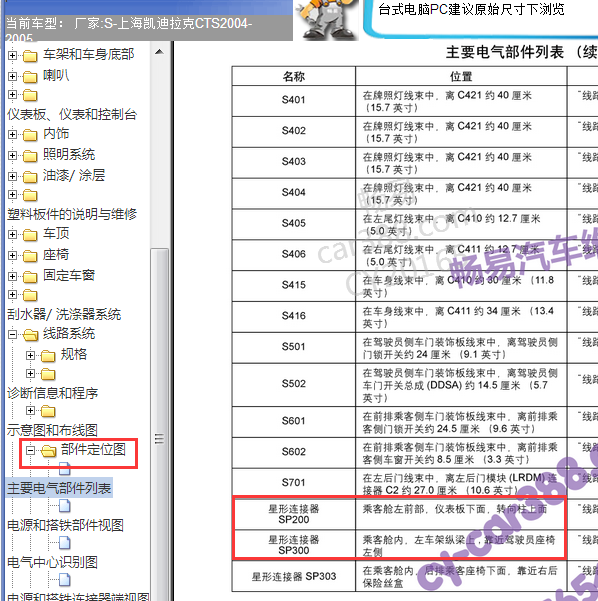
Task: Click the 星形连接器 SP303 cell
Action: [x=294, y=576]
